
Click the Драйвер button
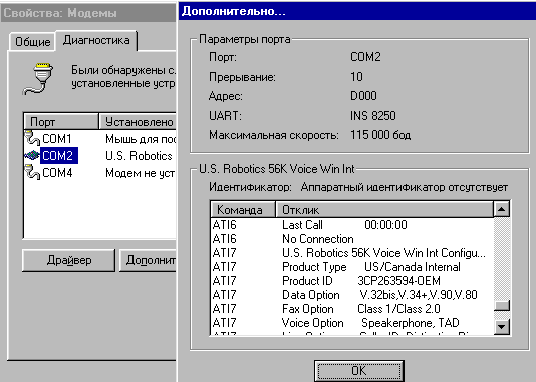point(68,260)
